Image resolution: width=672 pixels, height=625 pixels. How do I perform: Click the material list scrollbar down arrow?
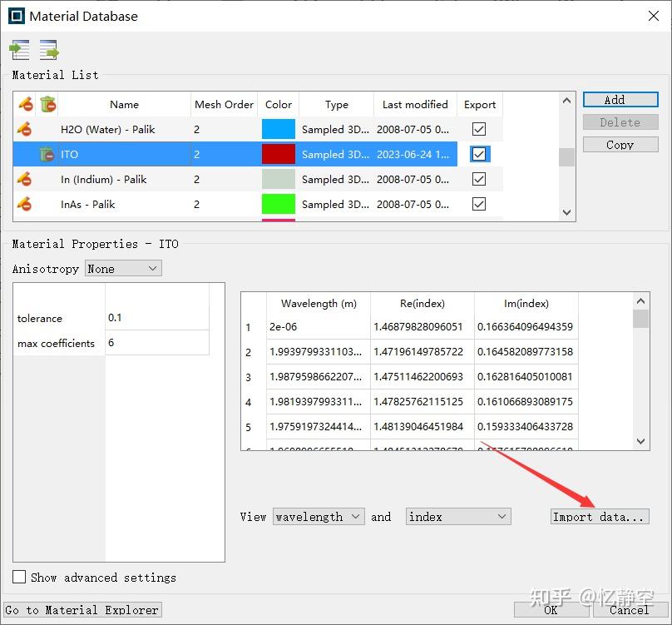point(566,212)
